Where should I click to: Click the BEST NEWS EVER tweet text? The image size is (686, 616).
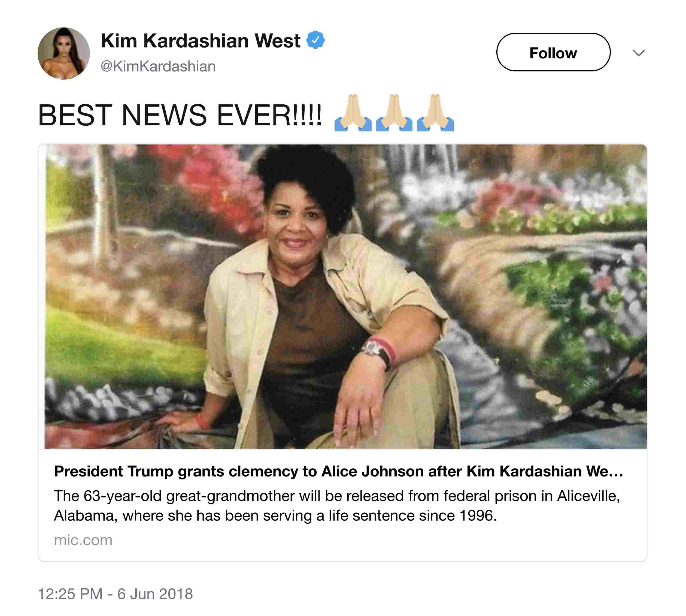(180, 115)
